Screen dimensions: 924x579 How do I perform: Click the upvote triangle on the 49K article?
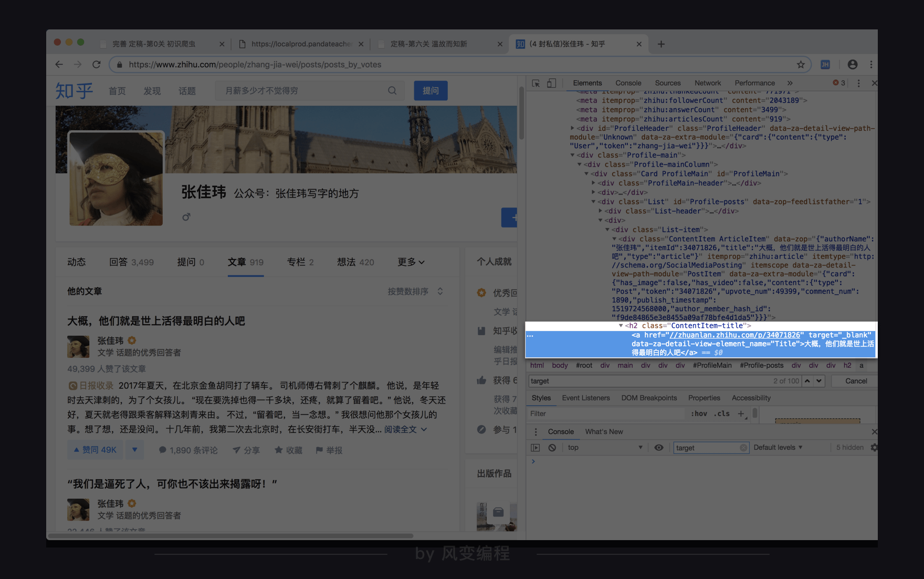point(76,450)
